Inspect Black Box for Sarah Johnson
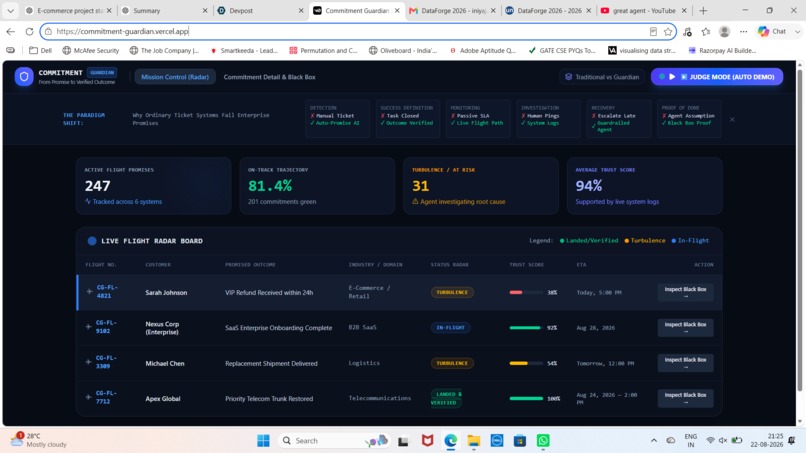This screenshot has height=453, width=806. (685, 292)
